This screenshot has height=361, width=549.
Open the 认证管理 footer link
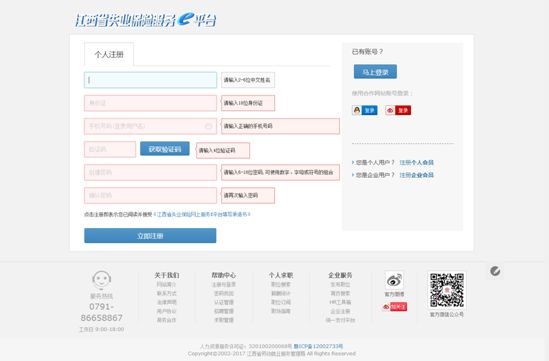(x=224, y=302)
